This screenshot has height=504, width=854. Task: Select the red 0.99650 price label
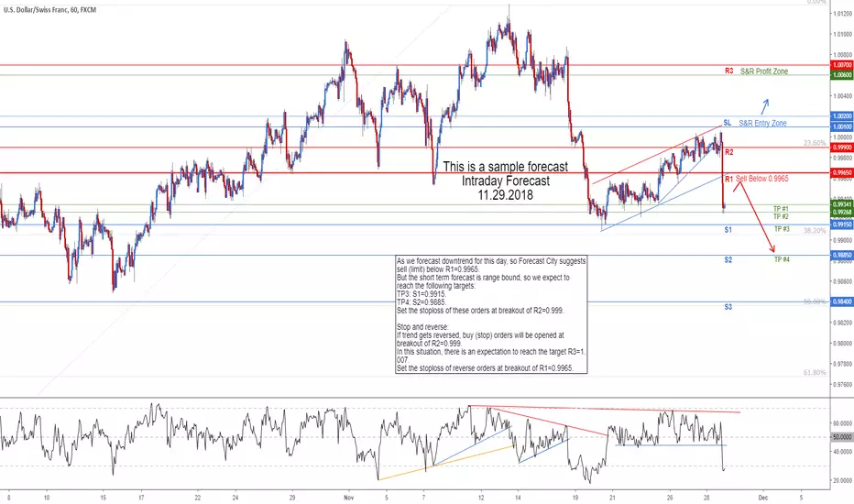point(842,172)
